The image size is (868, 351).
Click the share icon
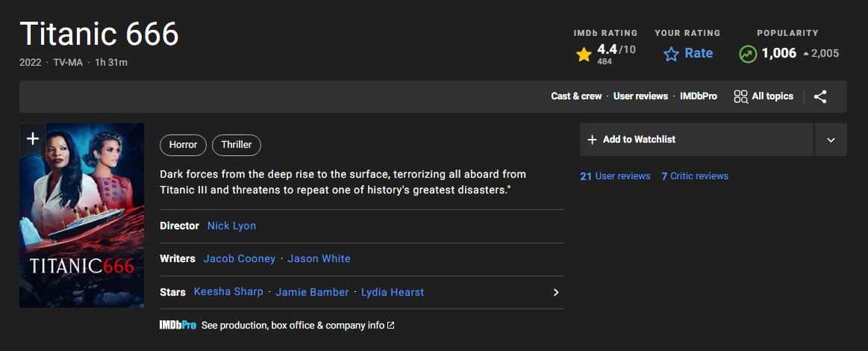point(820,97)
